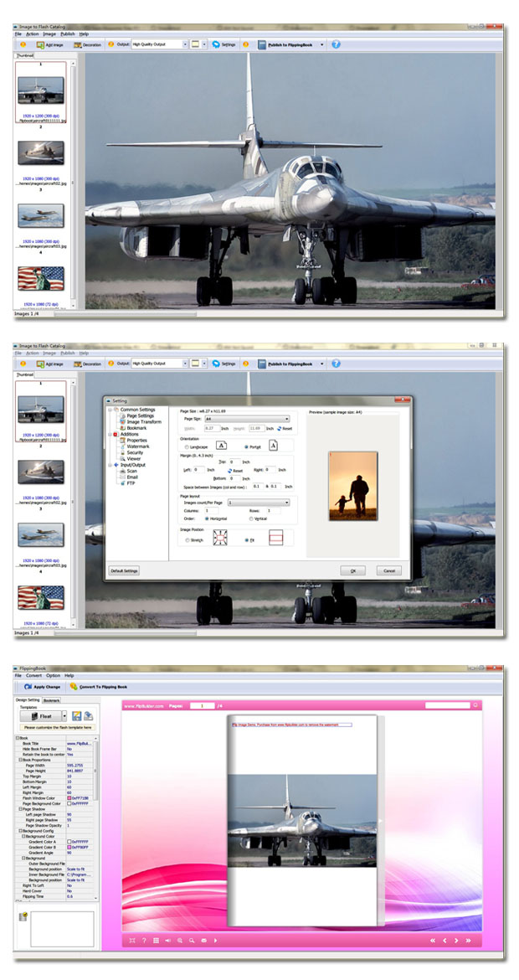
Task: Go to first page double-left arrow
Action: 433,940
